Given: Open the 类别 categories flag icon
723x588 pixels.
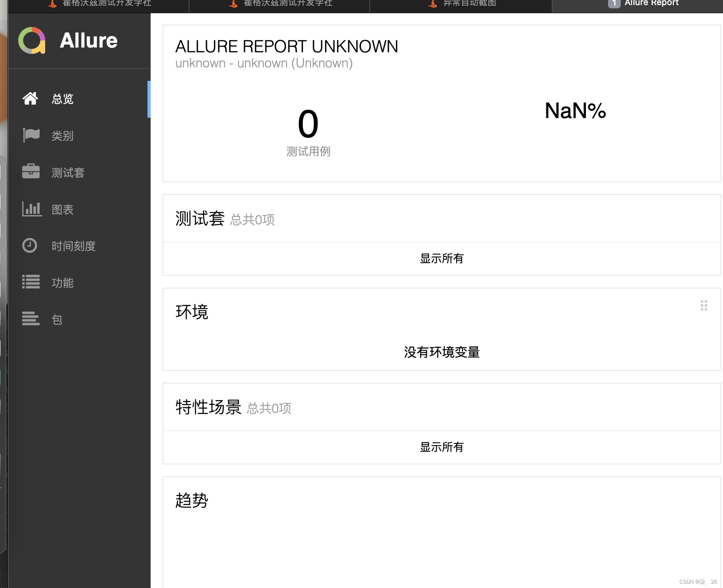Looking at the screenshot, I should click(31, 136).
